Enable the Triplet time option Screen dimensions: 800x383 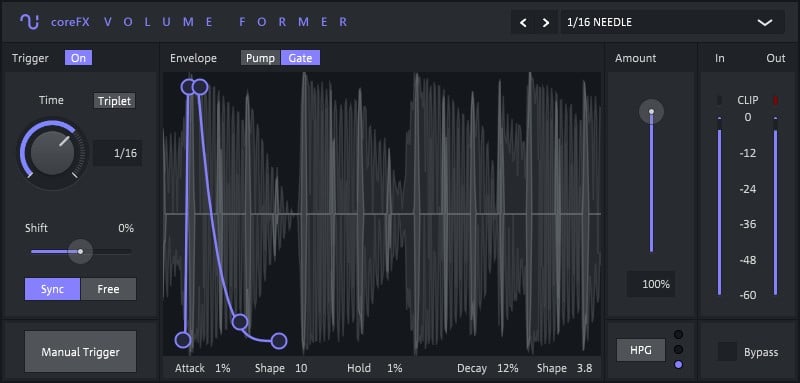[114, 100]
